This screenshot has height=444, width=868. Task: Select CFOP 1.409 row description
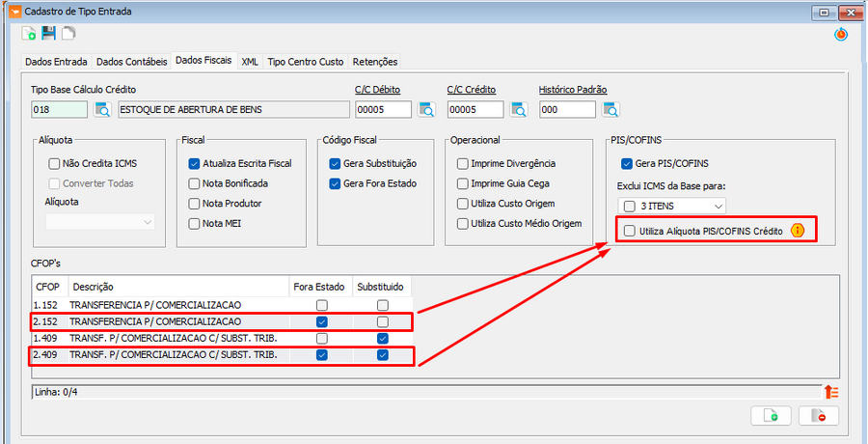pyautogui.click(x=174, y=338)
